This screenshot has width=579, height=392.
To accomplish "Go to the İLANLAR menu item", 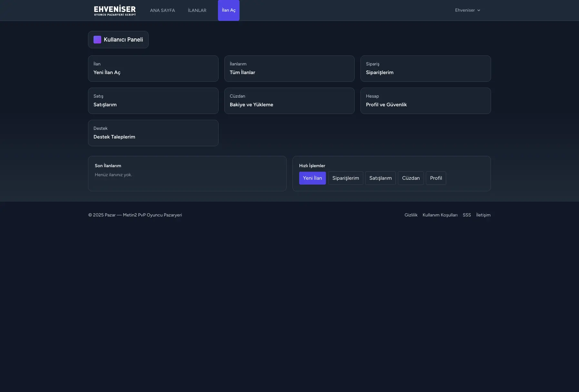I will click(x=197, y=10).
